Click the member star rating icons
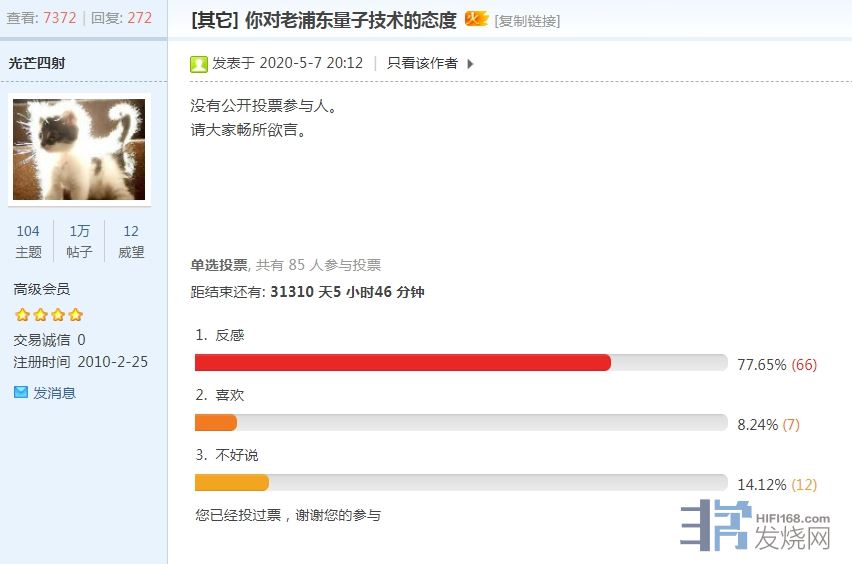852x564 pixels. pos(48,315)
